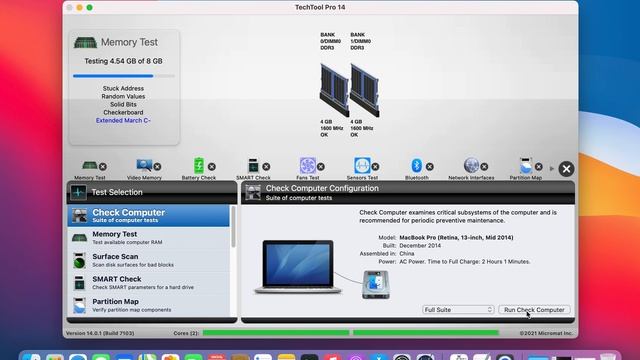Select Check Computer in Test Selection
Screen dimensions: 640x360
point(149,216)
